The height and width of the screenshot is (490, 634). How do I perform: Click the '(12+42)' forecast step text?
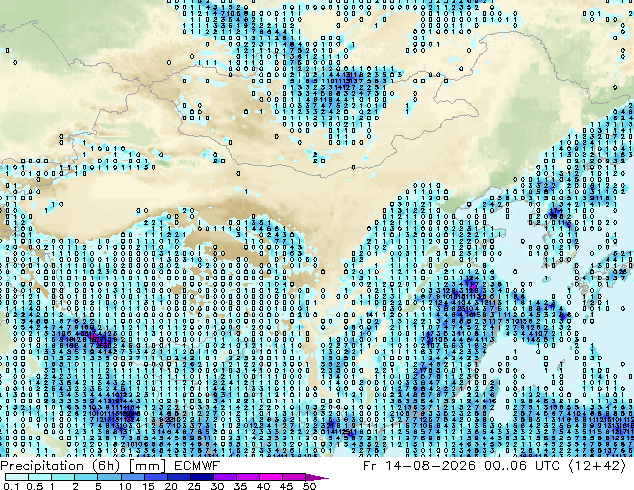coord(597,466)
